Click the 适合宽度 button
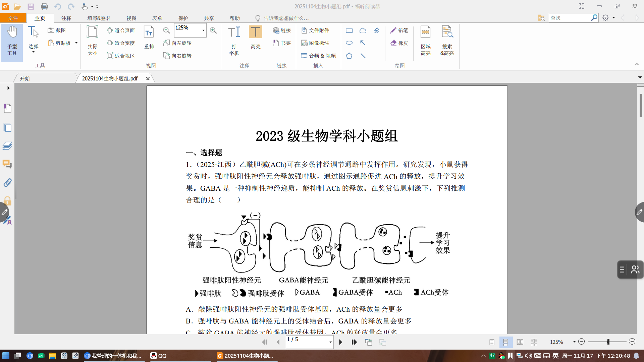Screen dimensions: 644x362 pyautogui.click(x=121, y=43)
